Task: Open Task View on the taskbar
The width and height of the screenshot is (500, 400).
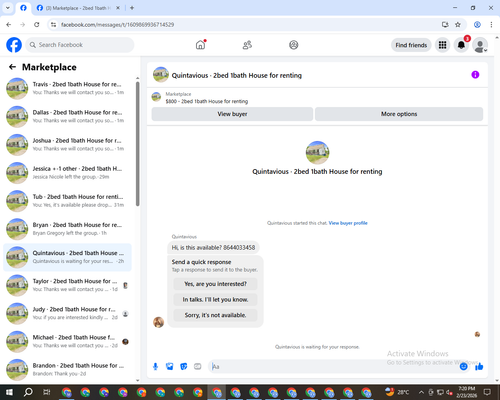Action: tap(47, 392)
